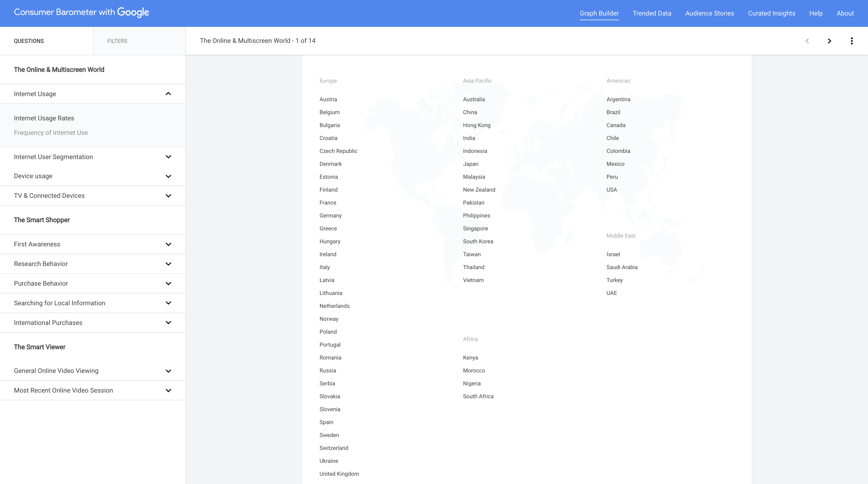Select The Online & Multiscreen World category

point(59,70)
